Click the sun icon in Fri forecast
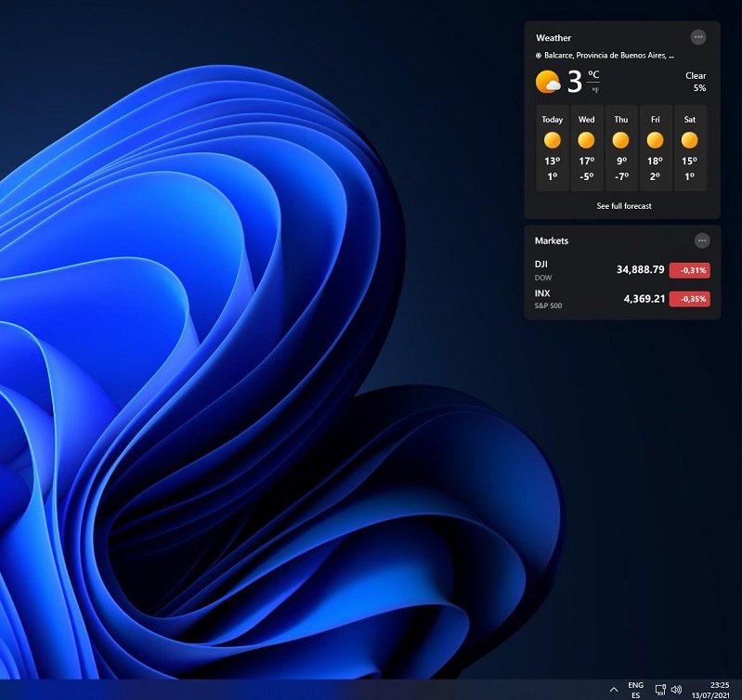 [x=655, y=140]
